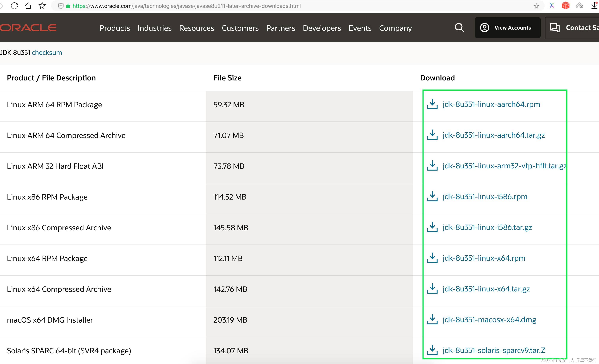
Task: Click download icon for linux-i586.rpm
Action: [432, 196]
